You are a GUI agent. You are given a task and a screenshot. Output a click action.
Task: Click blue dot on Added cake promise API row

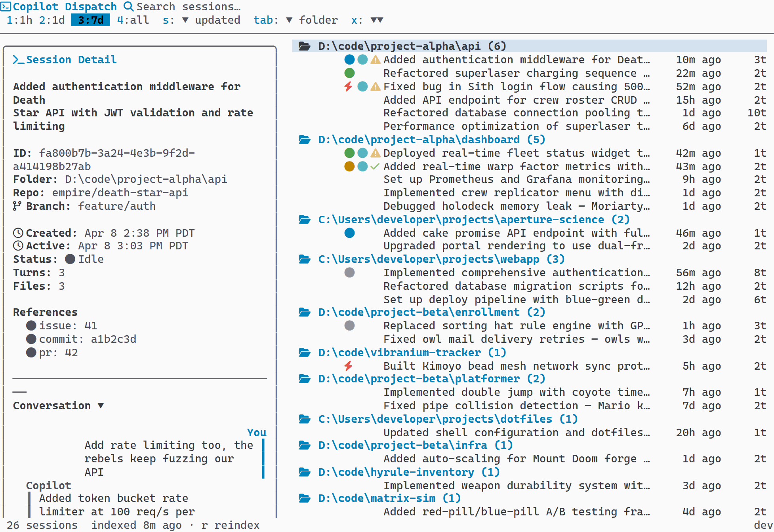[x=349, y=233]
